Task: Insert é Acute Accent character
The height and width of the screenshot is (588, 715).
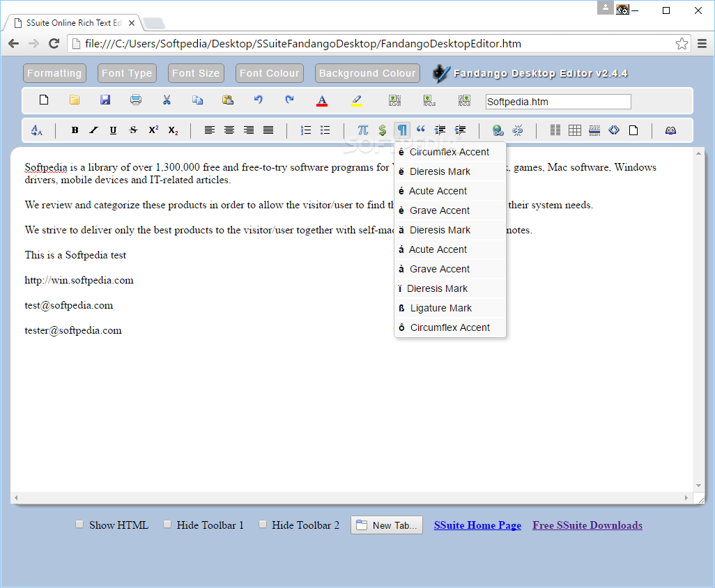Action: pos(450,191)
